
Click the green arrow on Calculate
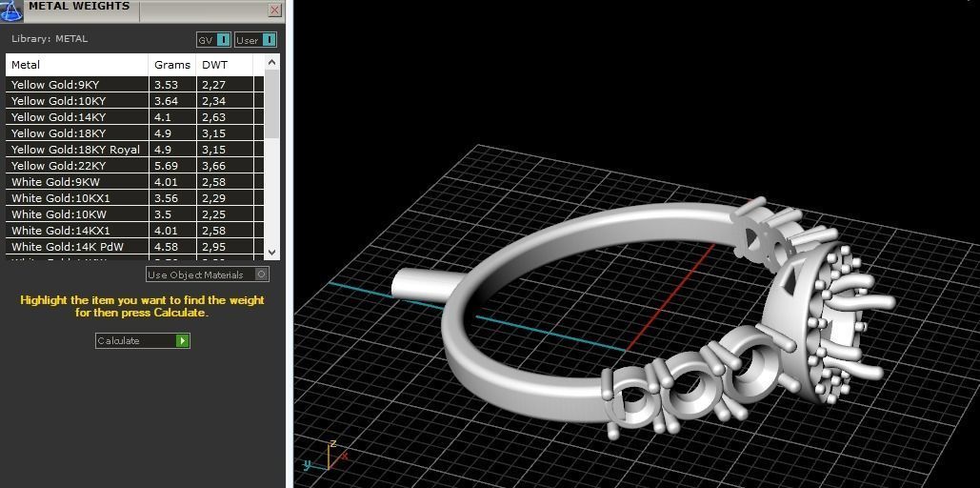click(182, 341)
